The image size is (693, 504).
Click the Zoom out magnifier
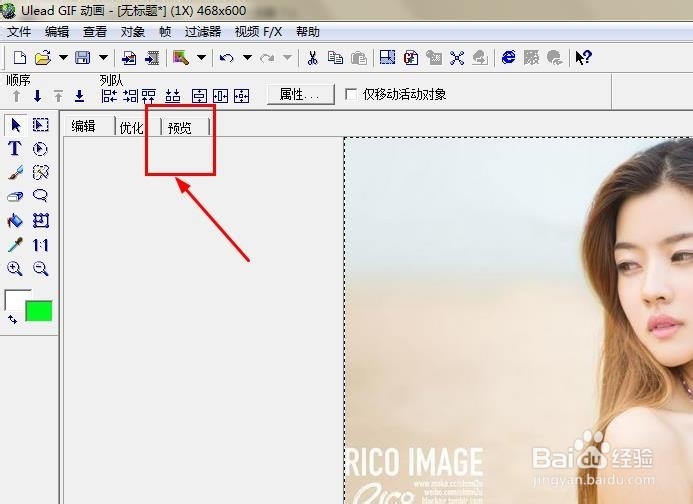pos(41,268)
